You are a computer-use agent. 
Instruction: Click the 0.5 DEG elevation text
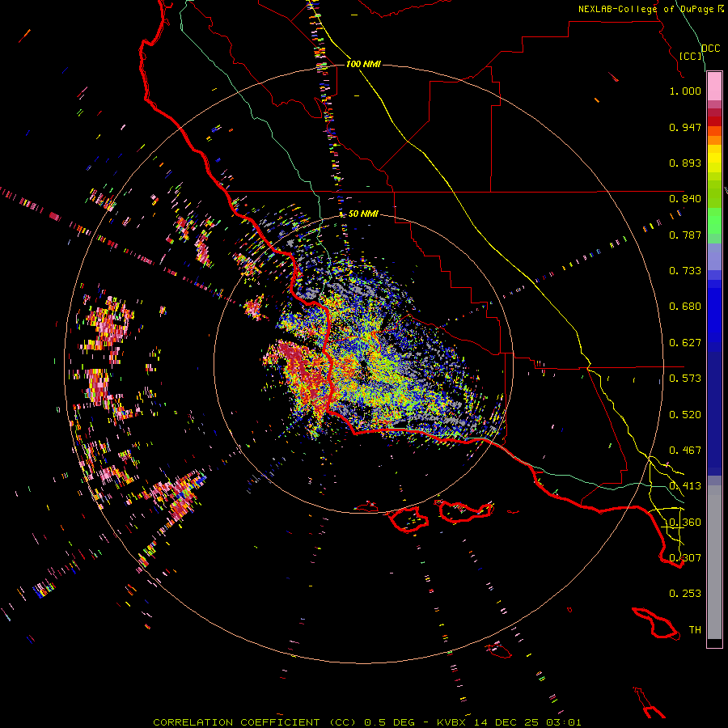(x=390, y=722)
